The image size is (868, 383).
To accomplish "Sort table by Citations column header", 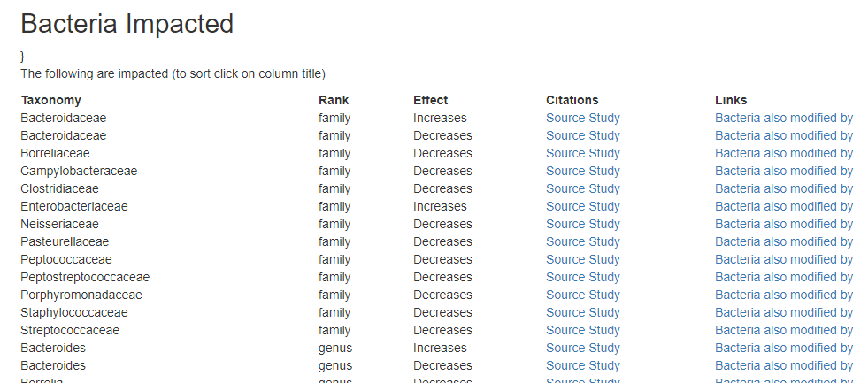I will (x=572, y=100).
